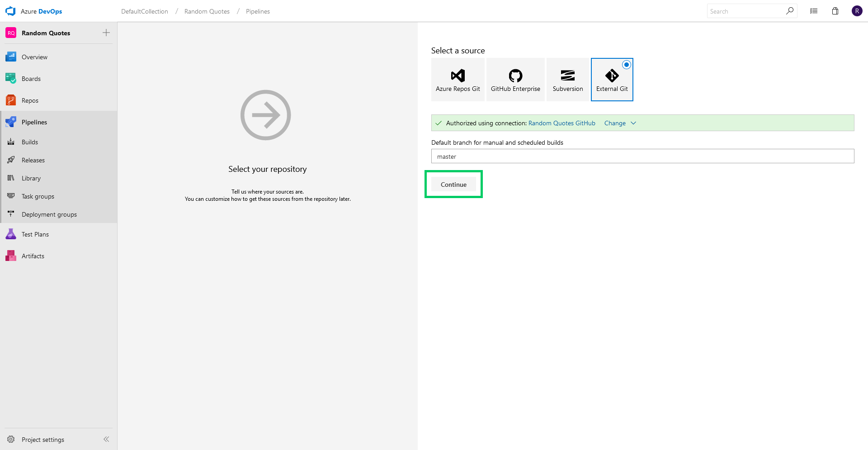Expand the Change connection dropdown arrow
Viewport: 868px width, 450px height.
pyautogui.click(x=633, y=123)
